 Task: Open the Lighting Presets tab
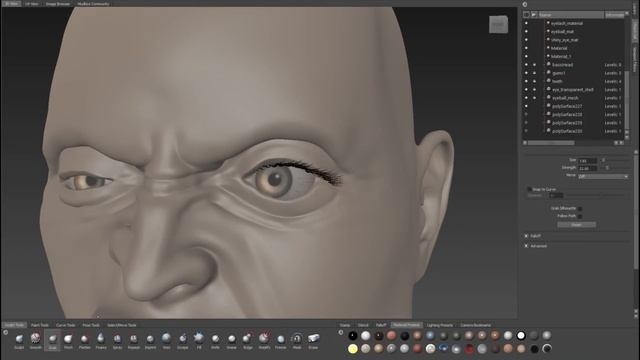pos(440,325)
